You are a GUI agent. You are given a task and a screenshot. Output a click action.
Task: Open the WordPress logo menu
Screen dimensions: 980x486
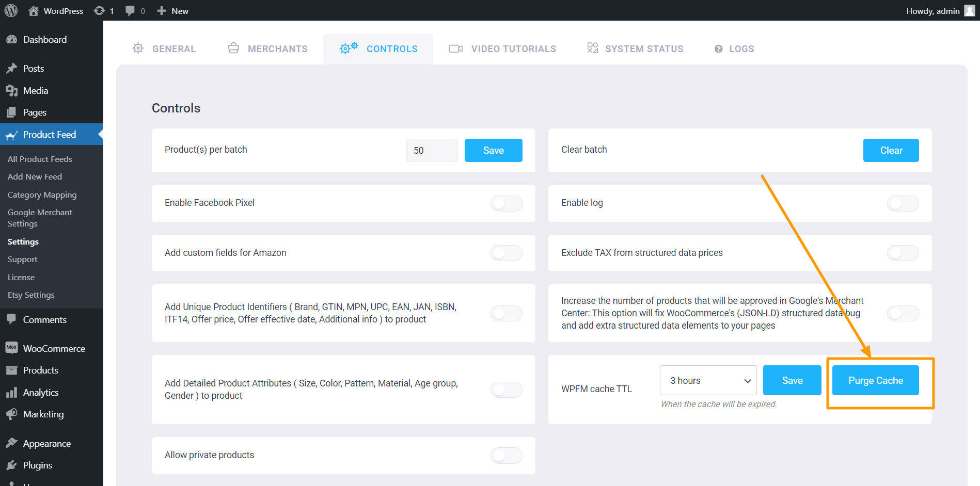(11, 10)
